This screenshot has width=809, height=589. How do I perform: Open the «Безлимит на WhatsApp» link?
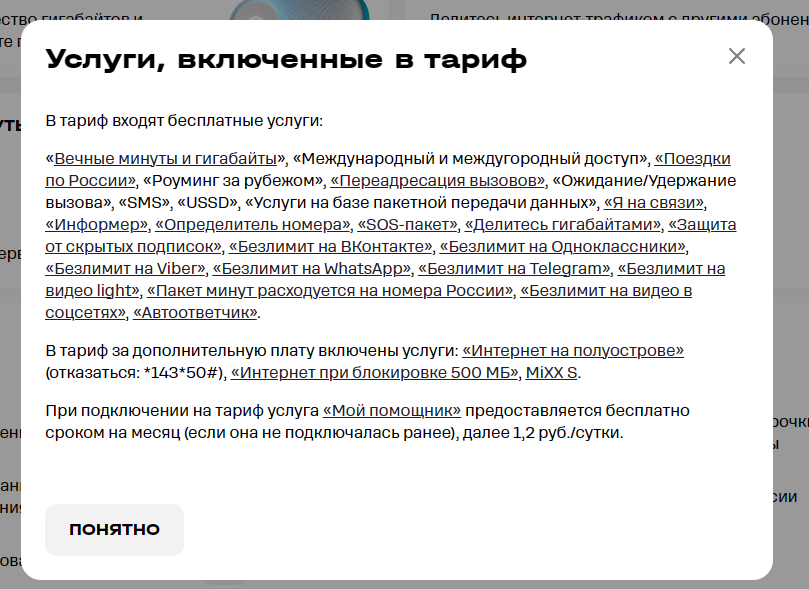pyautogui.click(x=312, y=269)
